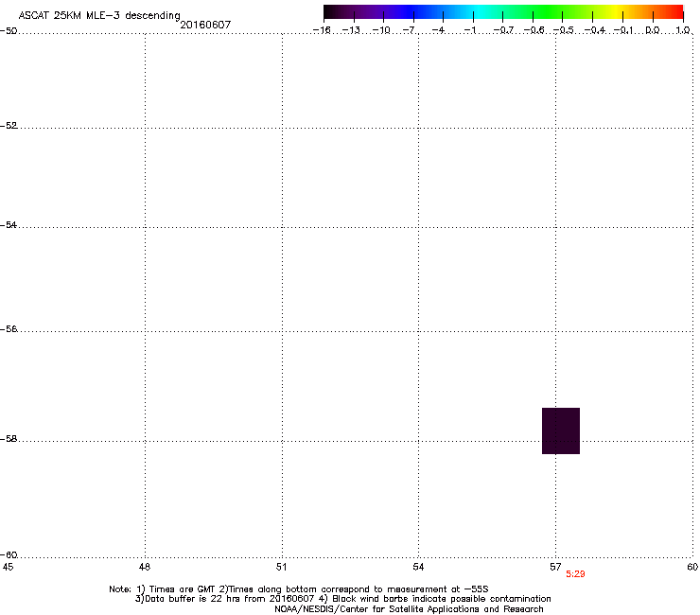Click the red 5:29 timestamp label
700x615 pixels.
(x=575, y=574)
